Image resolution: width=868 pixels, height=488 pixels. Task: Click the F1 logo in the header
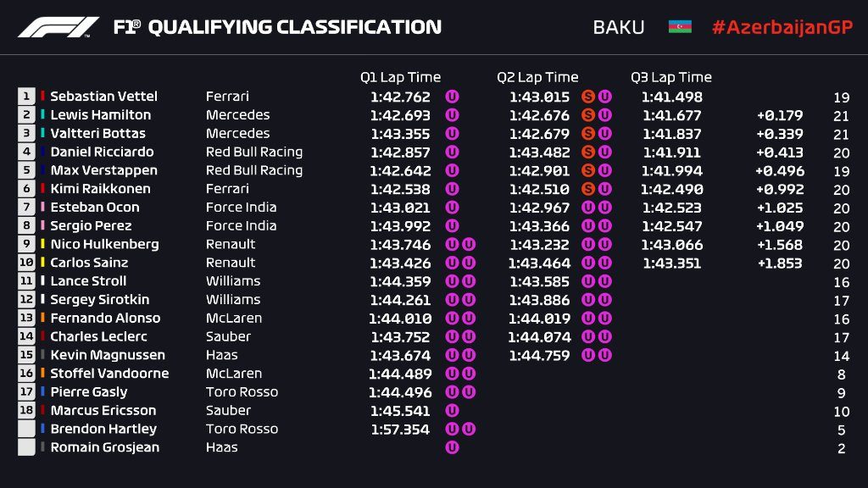coord(58,27)
